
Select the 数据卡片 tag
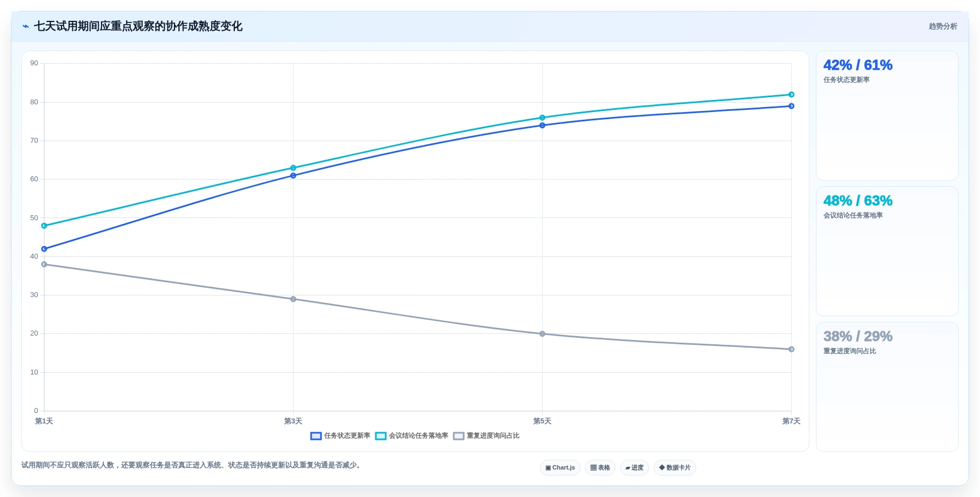675,468
